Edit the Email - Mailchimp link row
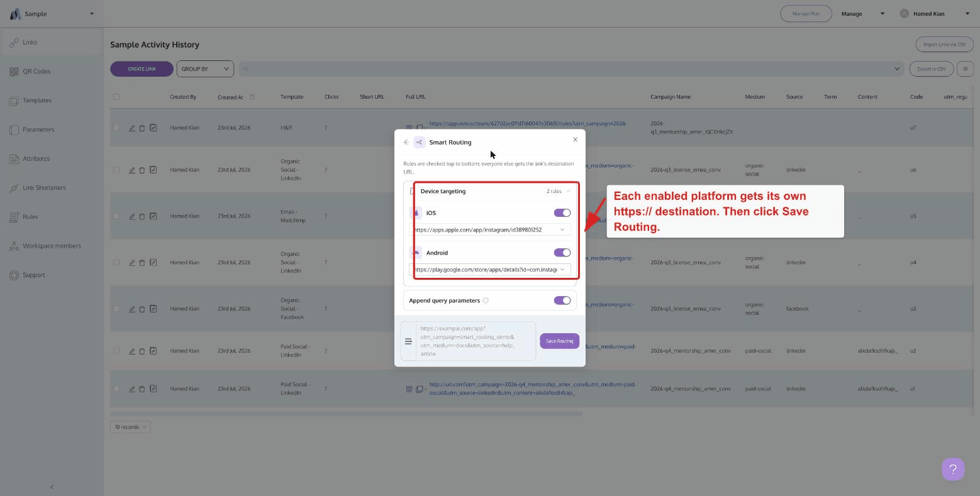The width and height of the screenshot is (980, 496). pos(132,216)
